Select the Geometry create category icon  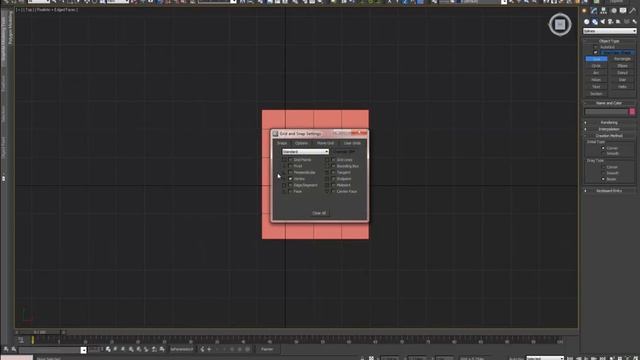click(587, 22)
